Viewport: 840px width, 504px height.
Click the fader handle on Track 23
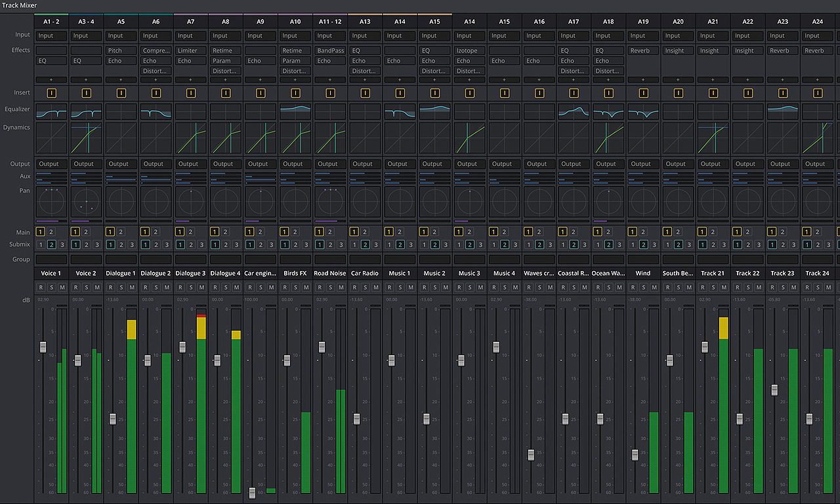point(774,390)
